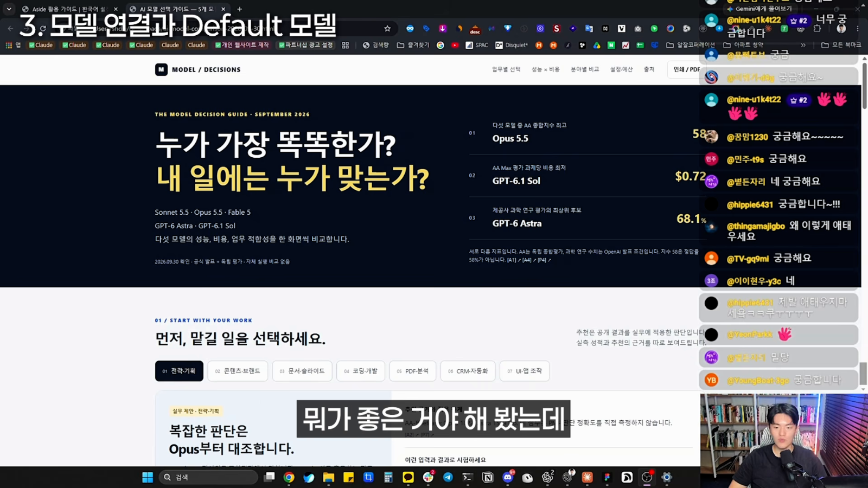Open a new browser tab with plus

(x=239, y=9)
